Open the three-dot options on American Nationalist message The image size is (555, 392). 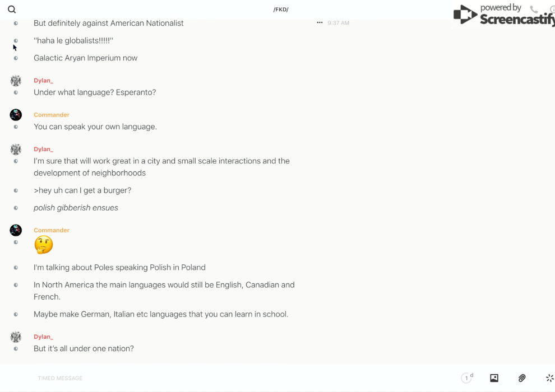pos(320,22)
